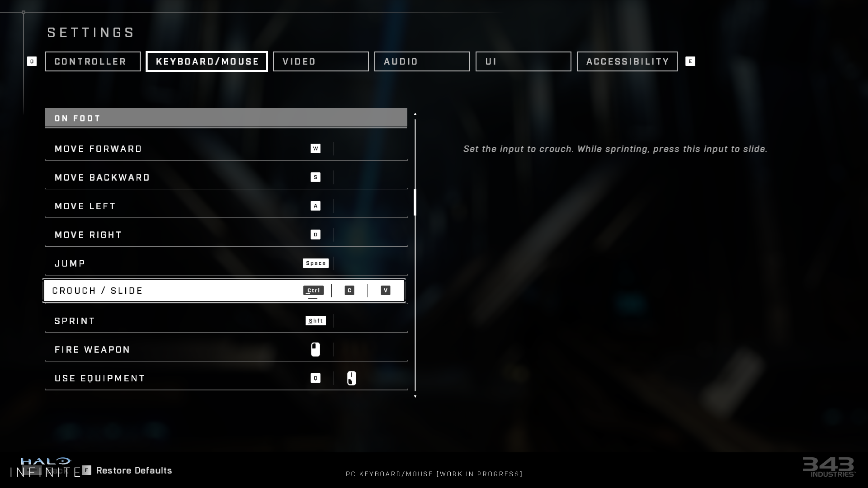Open the ACCESSIBILITY settings panel

coord(627,61)
